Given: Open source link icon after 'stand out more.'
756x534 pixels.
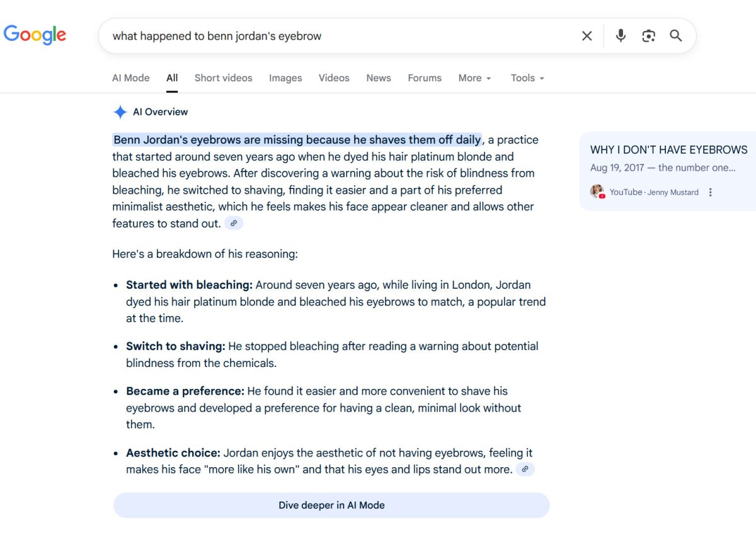Looking at the screenshot, I should tap(525, 469).
